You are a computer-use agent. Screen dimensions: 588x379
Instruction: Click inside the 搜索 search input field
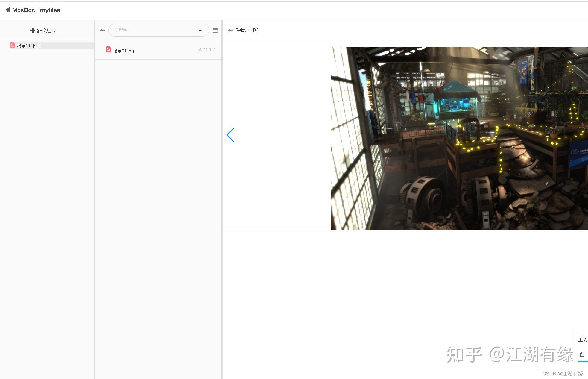pyautogui.click(x=150, y=30)
